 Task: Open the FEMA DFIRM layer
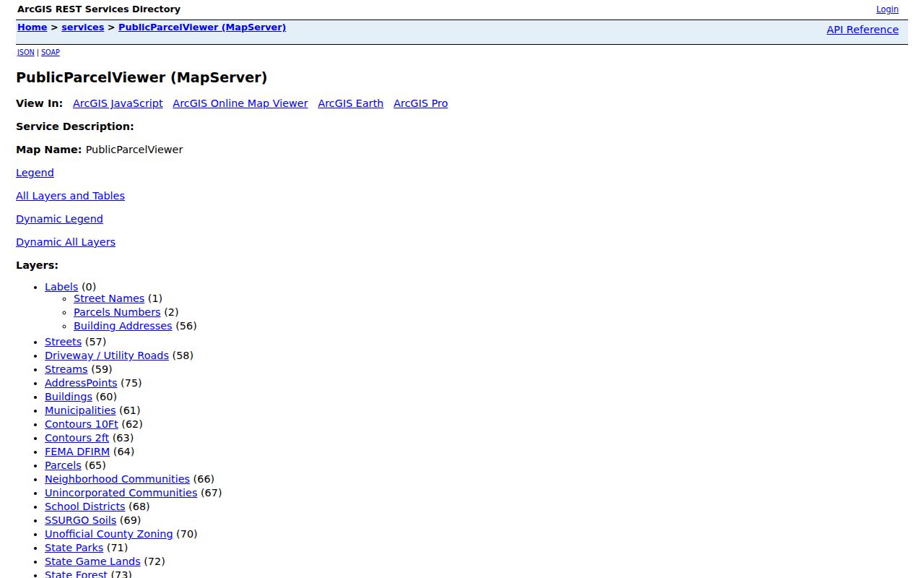tap(77, 452)
